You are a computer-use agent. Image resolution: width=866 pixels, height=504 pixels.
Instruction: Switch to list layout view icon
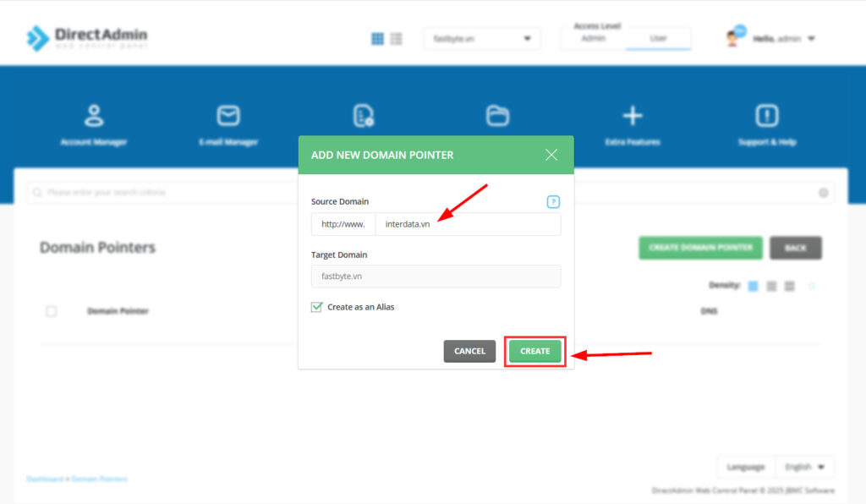[396, 39]
